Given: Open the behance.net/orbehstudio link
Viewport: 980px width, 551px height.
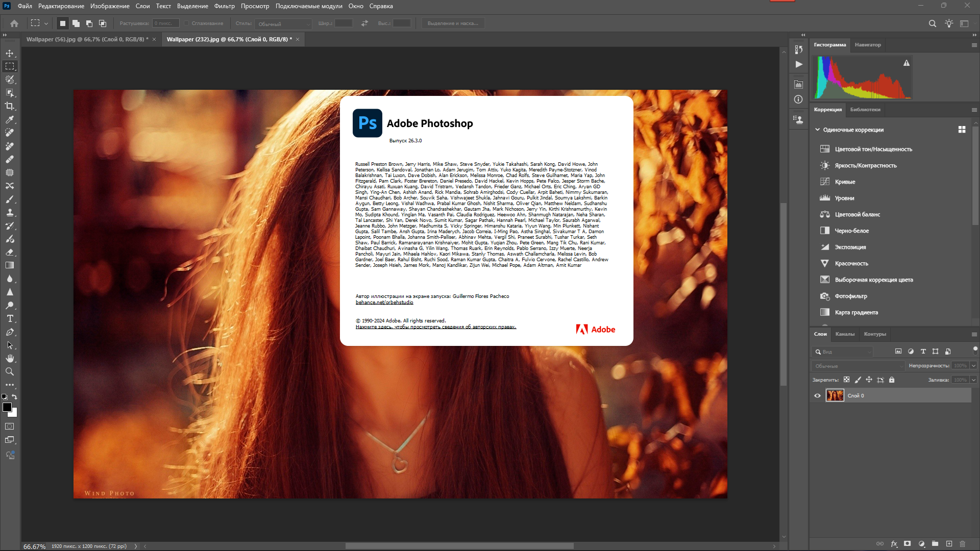Looking at the screenshot, I should point(384,302).
